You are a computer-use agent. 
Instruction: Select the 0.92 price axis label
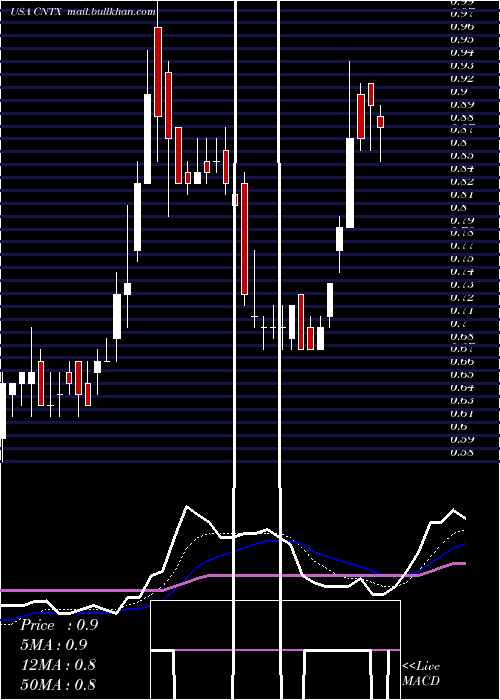tap(461, 78)
